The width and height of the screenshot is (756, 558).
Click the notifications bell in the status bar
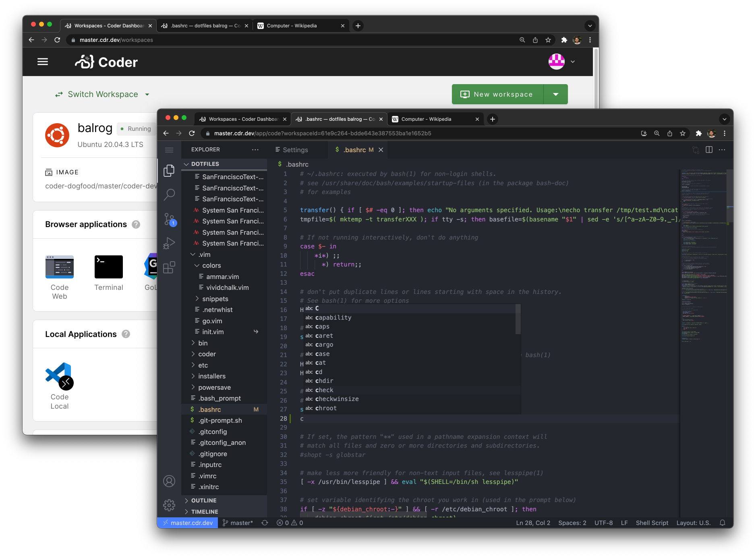coord(723,523)
